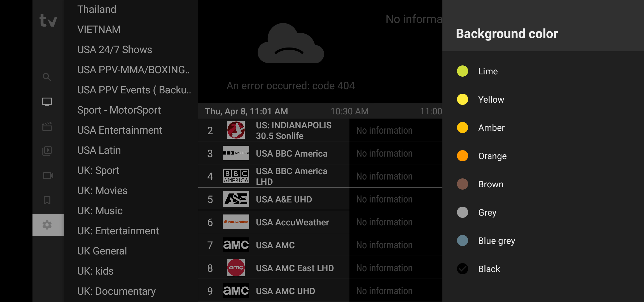Pick the Brown color swatch
Screen dimensions: 644x302
463,184
